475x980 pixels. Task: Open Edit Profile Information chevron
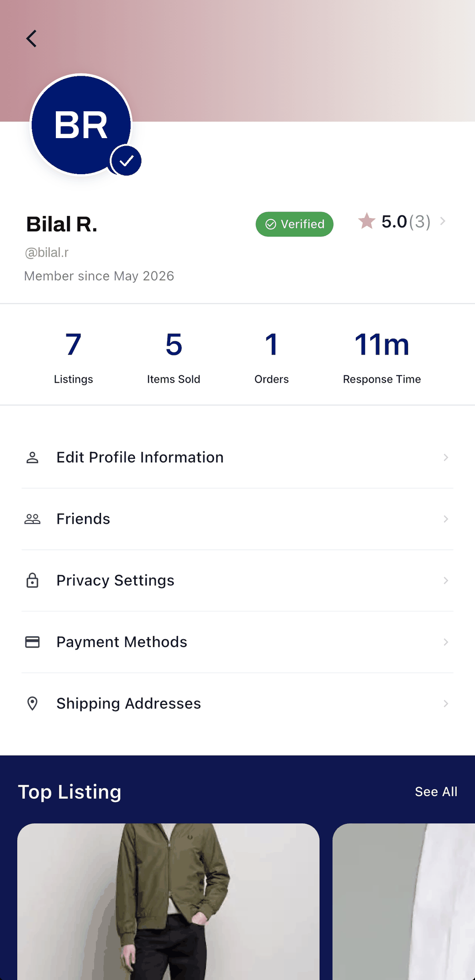point(446,457)
